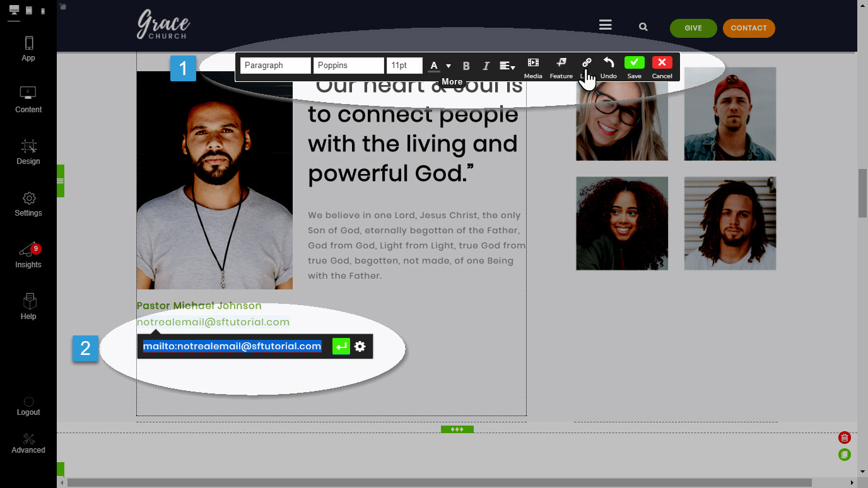Switch to mobile phone preview mode
This screenshot has height=488, width=868.
pyautogui.click(x=43, y=11)
